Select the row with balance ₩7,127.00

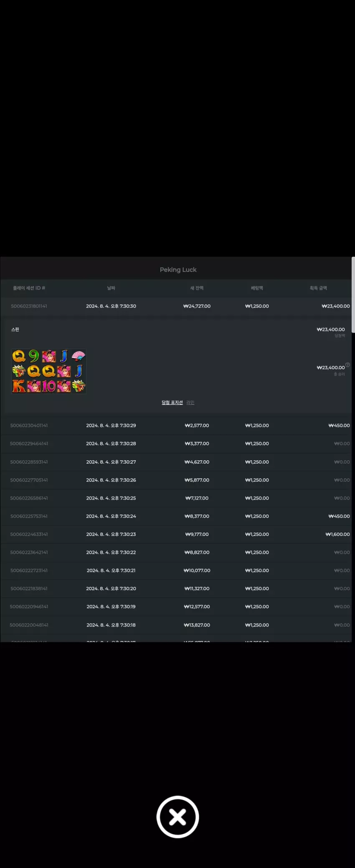pyautogui.click(x=176, y=498)
